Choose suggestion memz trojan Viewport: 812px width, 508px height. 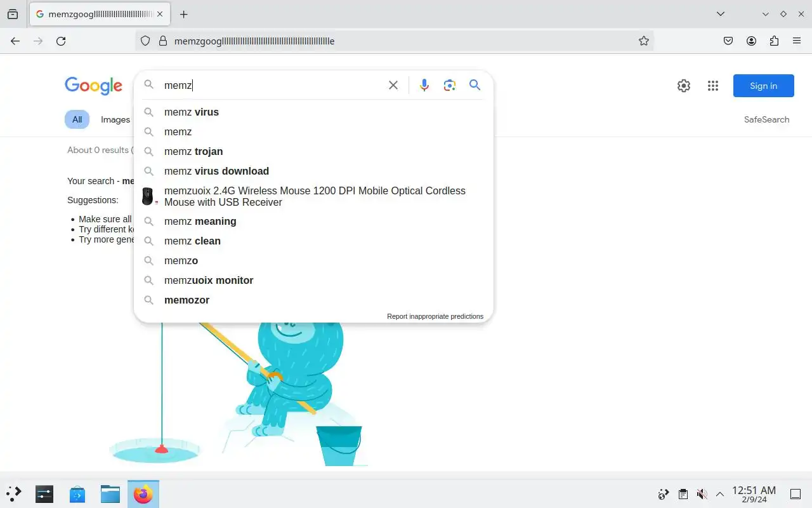coord(313,151)
